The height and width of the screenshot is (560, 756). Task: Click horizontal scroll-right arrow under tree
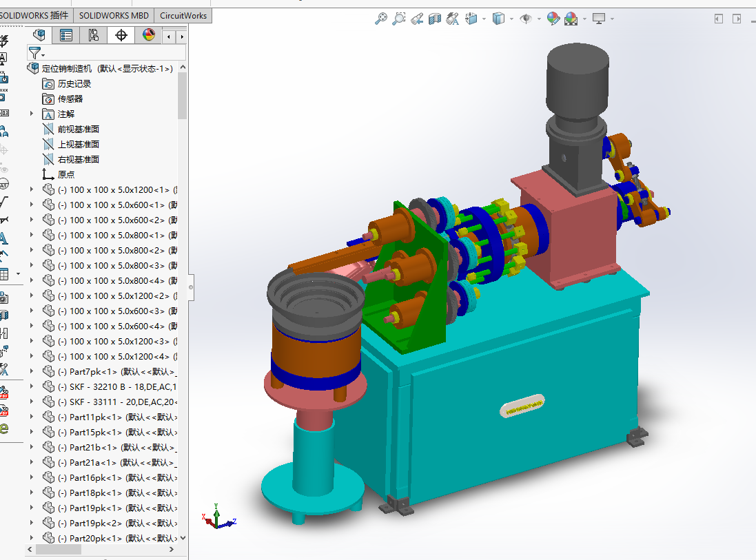[x=171, y=549]
